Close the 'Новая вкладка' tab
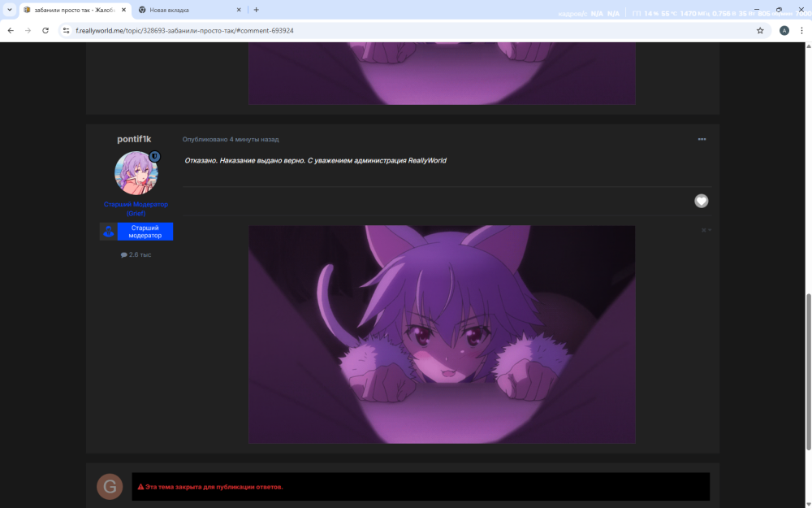The width and height of the screenshot is (812, 508). pos(239,10)
